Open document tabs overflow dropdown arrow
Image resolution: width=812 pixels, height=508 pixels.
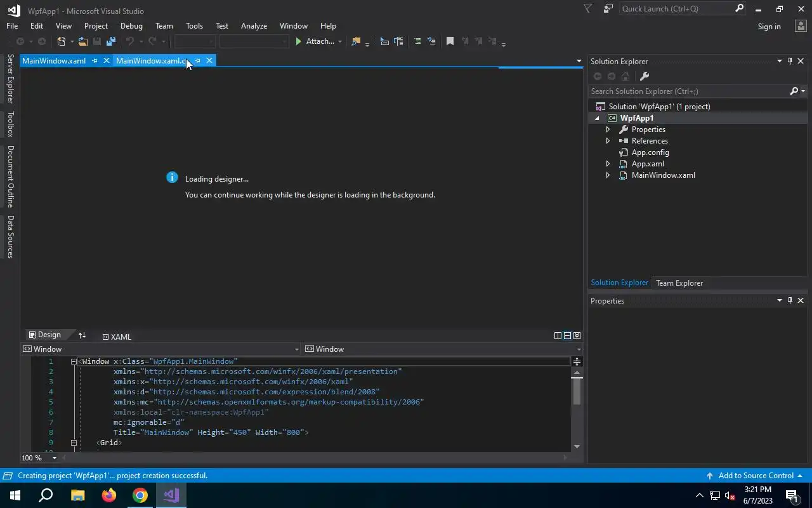(579, 61)
